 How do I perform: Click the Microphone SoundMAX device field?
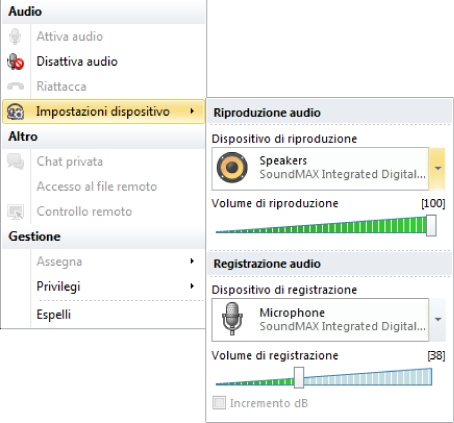(x=320, y=320)
